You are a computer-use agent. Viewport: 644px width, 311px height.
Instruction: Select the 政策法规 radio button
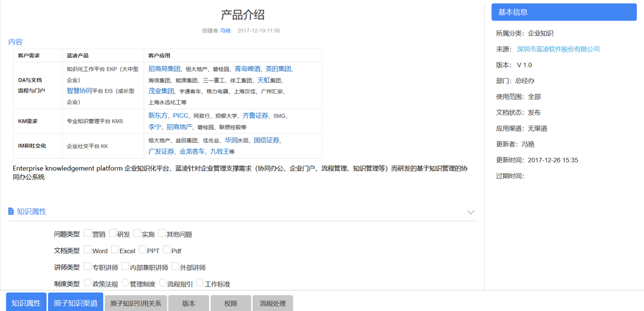coord(87,283)
